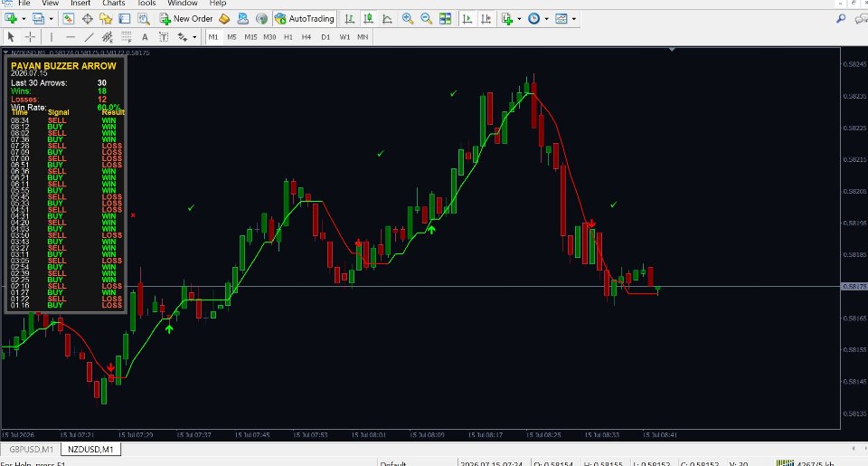The image size is (868, 466).
Task: Toggle chart auto scroll icon
Action: [467, 18]
